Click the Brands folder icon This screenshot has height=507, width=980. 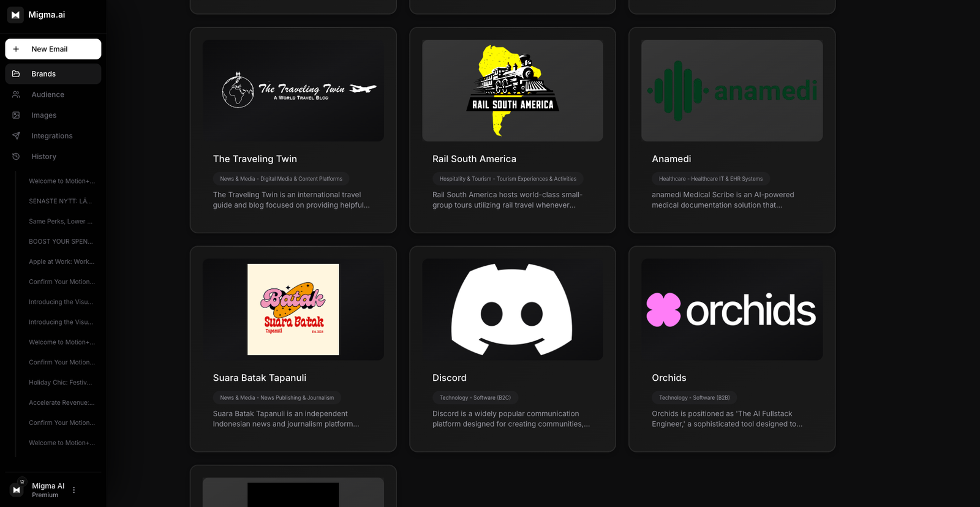17,74
